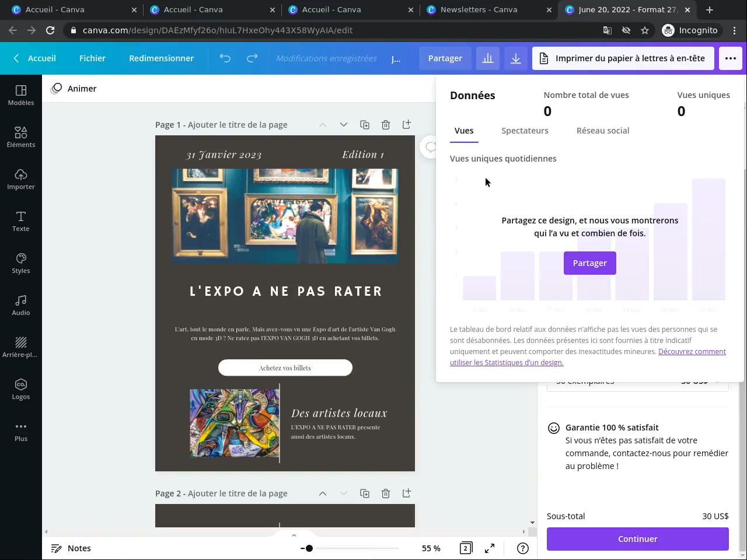Image resolution: width=747 pixels, height=560 pixels.
Task: Click Imprimer du papier à lettres à en-tête
Action: [623, 58]
